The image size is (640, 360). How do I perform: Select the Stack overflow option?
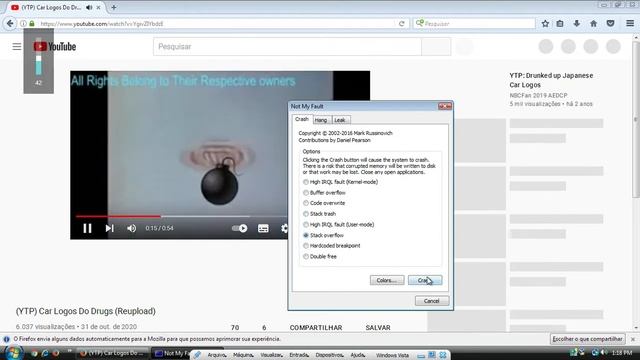point(323,235)
